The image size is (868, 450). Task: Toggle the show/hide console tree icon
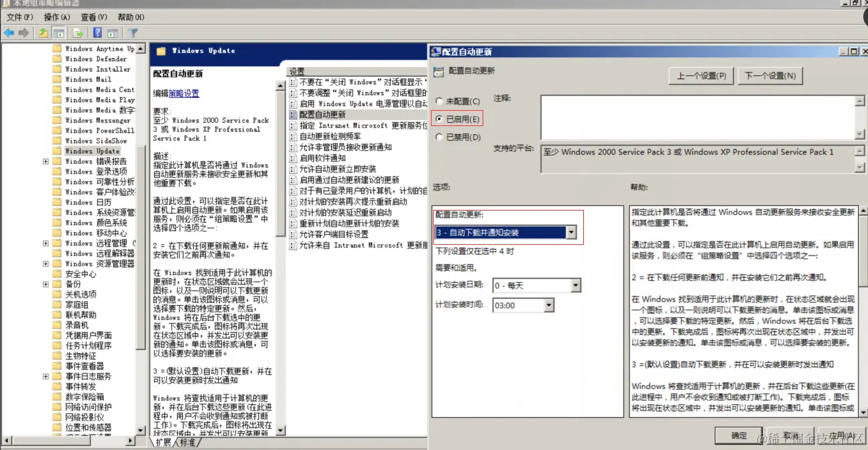[58, 33]
